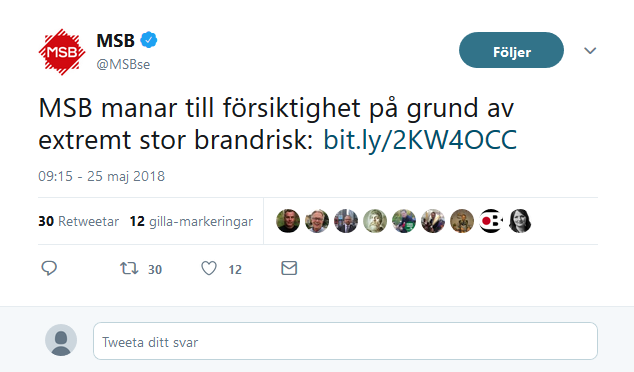Viewport: 634px width, 372px height.
Task: Toggle the Följer follow button
Action: tap(511, 50)
